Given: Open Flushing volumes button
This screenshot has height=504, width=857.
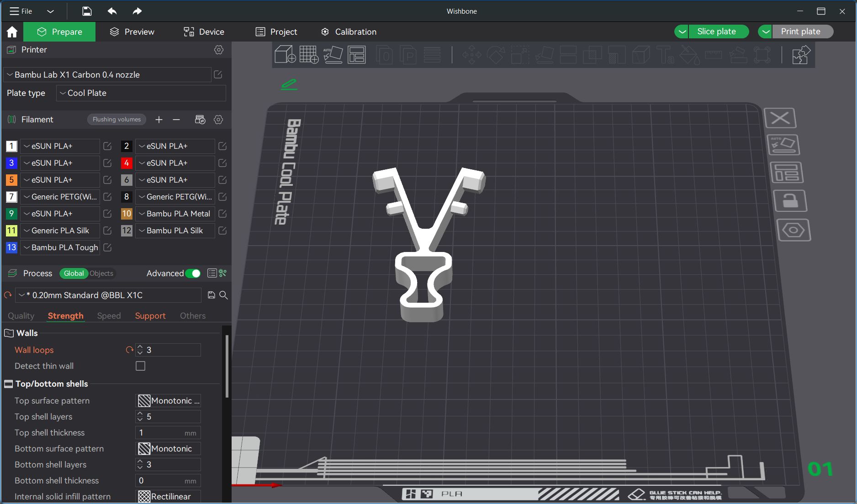Looking at the screenshot, I should (x=116, y=120).
